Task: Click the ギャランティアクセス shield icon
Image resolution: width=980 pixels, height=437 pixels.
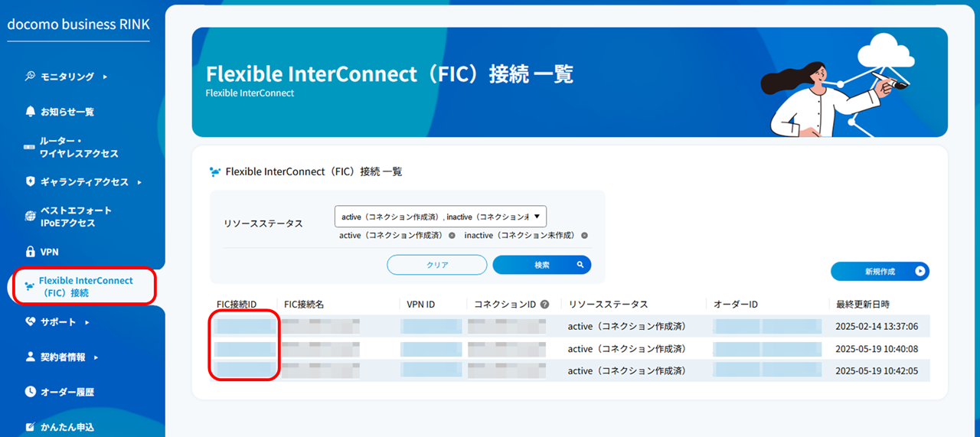Action: (31, 182)
